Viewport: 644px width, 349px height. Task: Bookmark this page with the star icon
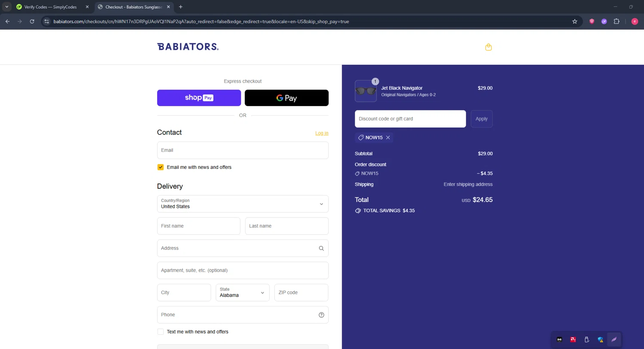pos(574,21)
